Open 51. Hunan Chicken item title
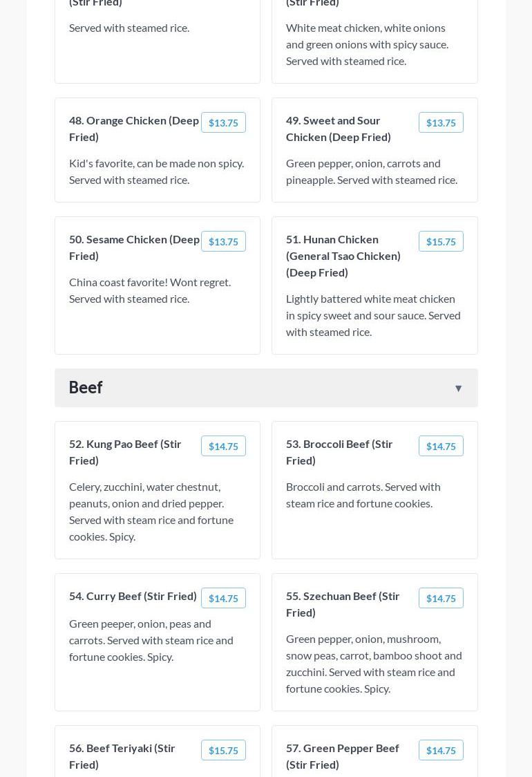This screenshot has height=777, width=532. coord(343,256)
